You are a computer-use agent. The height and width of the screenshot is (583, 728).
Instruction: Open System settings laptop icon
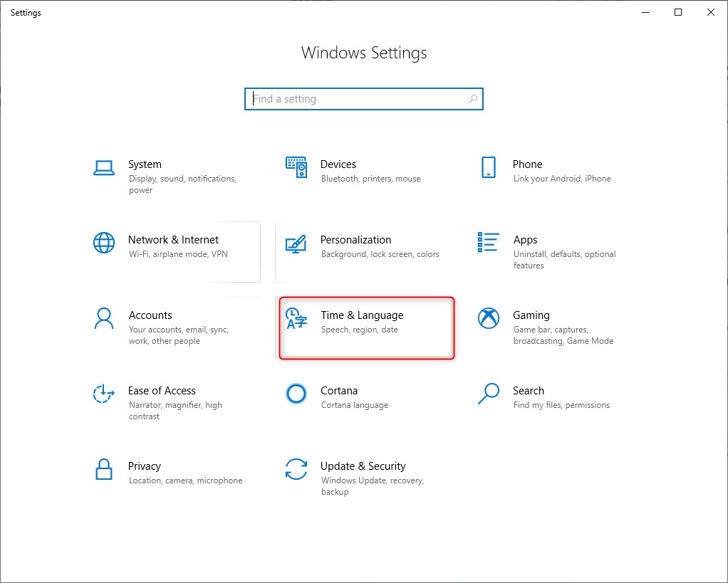pyautogui.click(x=103, y=168)
